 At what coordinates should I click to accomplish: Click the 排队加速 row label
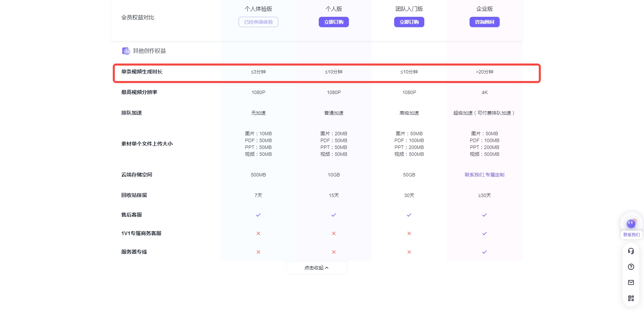click(132, 113)
